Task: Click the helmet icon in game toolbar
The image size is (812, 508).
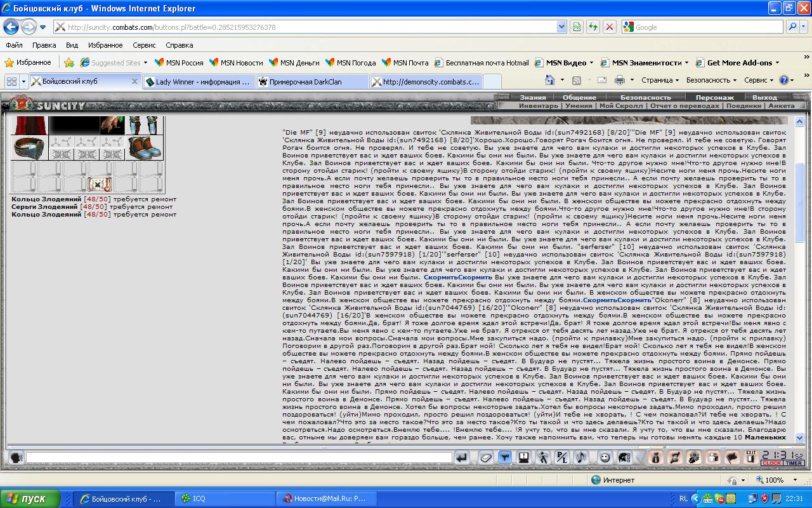Action: point(624,457)
